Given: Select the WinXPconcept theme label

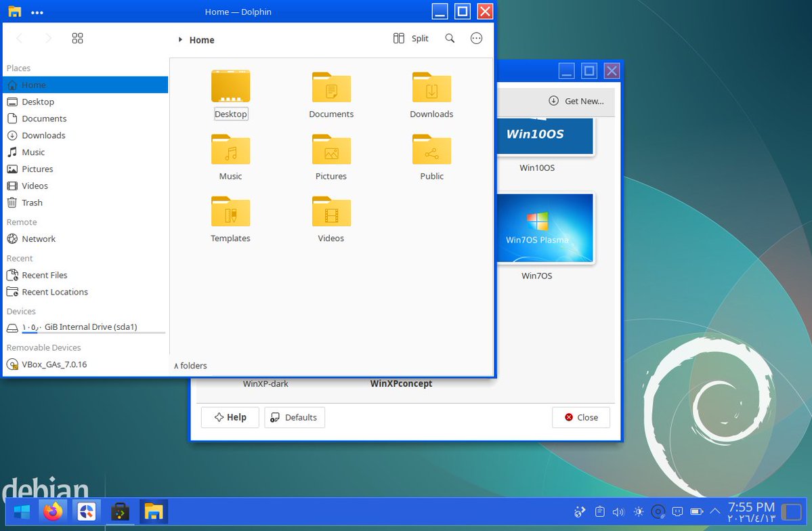Looking at the screenshot, I should (x=402, y=384).
